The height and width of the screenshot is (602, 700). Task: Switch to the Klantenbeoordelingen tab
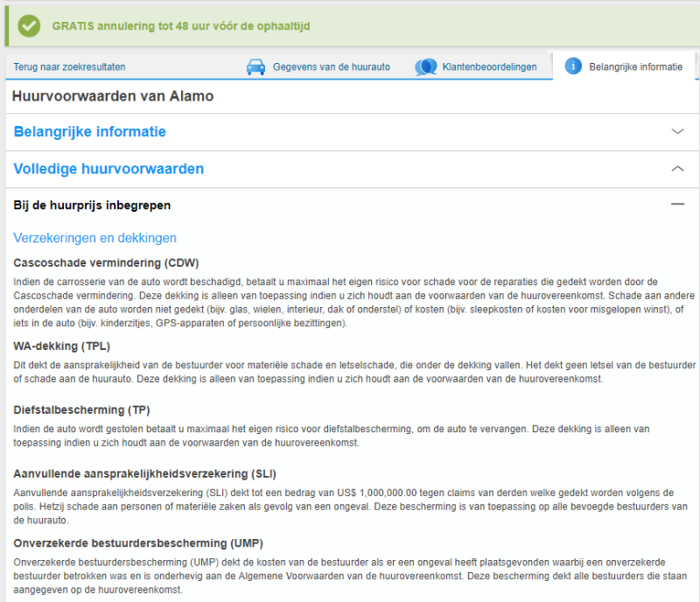click(x=489, y=66)
